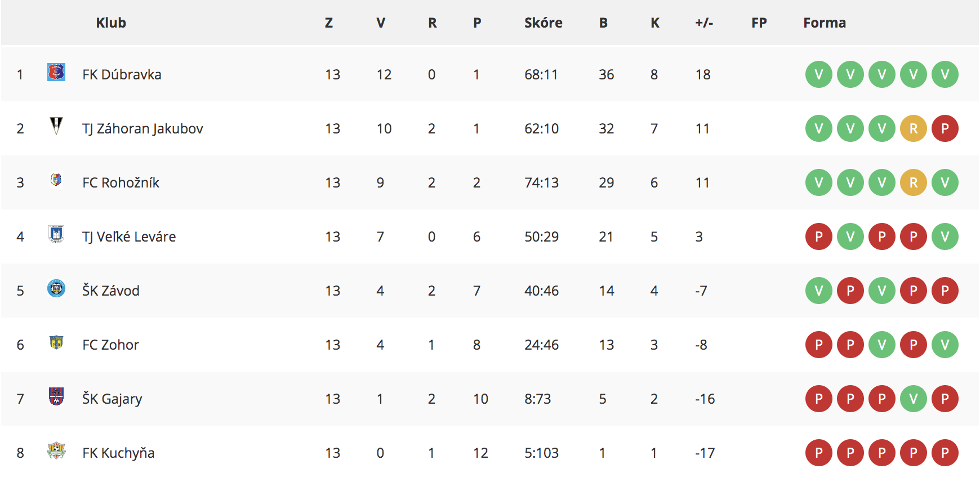Open FK Dúbravka team link
The image size is (980, 482).
click(122, 74)
